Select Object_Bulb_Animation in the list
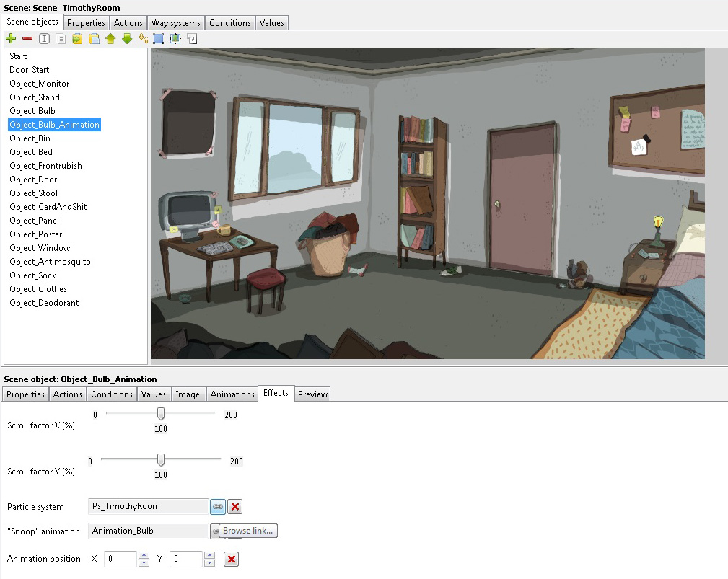The width and height of the screenshot is (728, 579). [54, 125]
